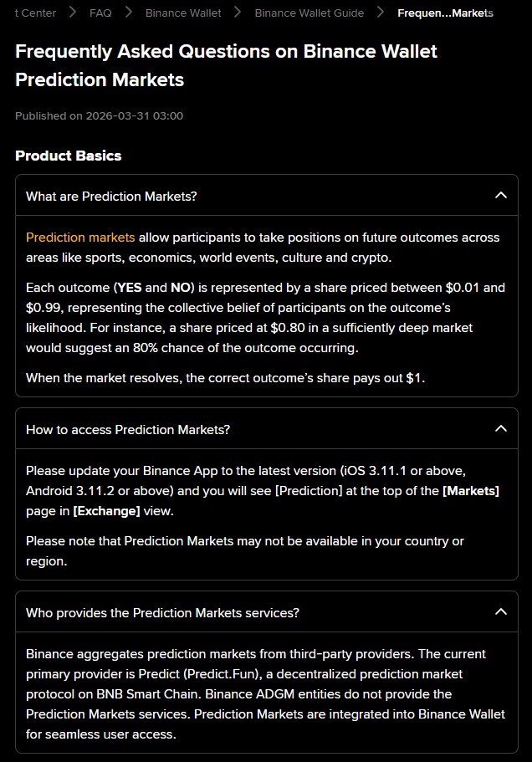Click the breadcrumb arrow separator right after FAQ

129,13
